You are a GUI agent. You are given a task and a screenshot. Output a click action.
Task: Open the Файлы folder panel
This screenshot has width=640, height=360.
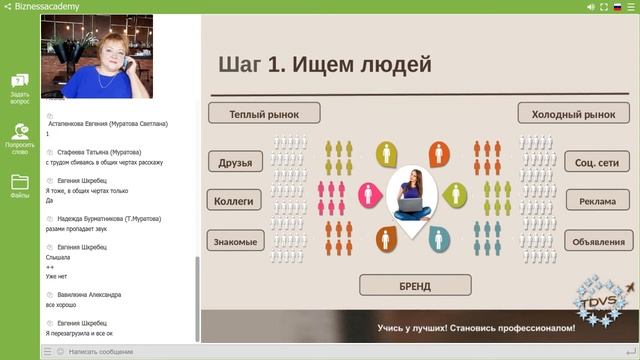click(x=20, y=186)
